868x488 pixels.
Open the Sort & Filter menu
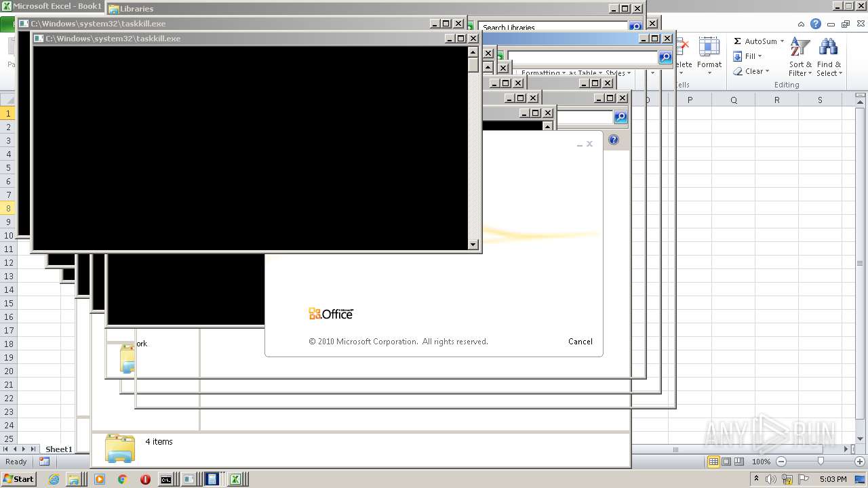click(x=800, y=57)
